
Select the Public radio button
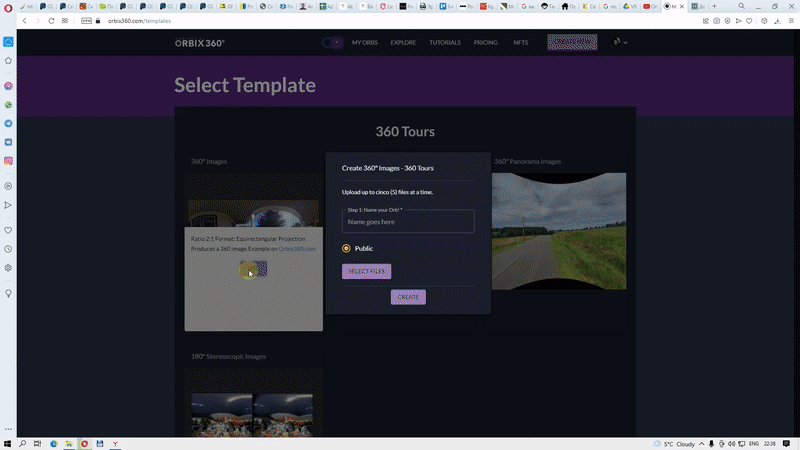point(346,248)
